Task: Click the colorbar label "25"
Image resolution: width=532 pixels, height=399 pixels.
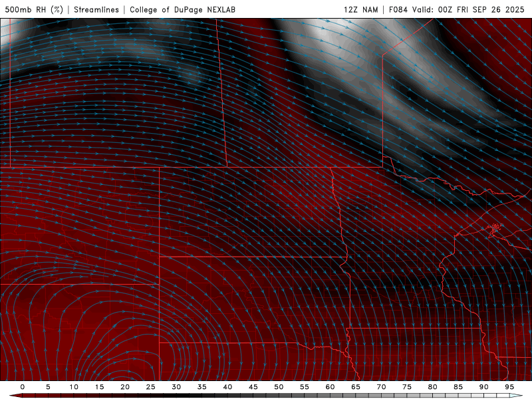Action: click(x=151, y=387)
